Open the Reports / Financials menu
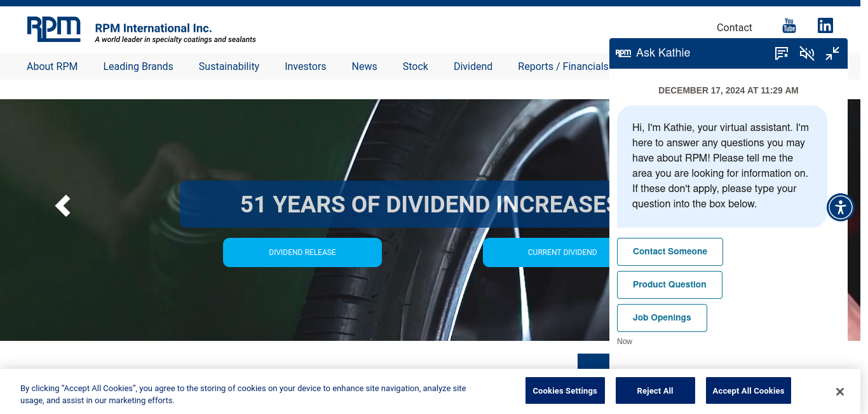 (563, 66)
